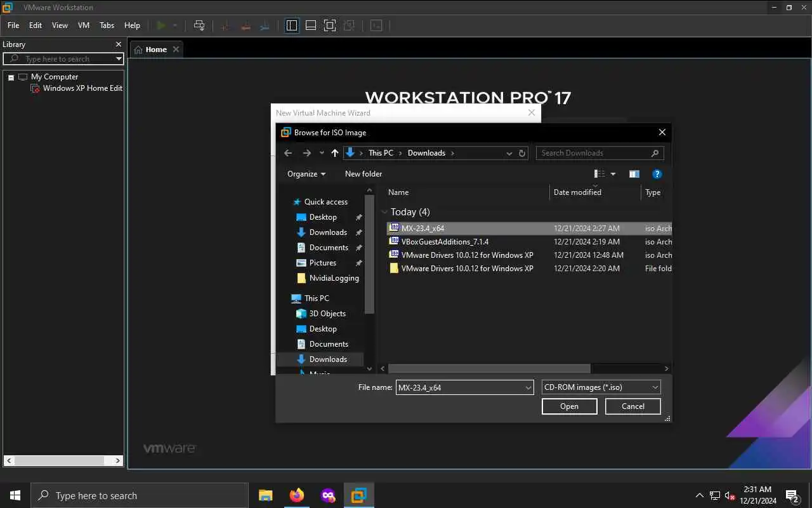Click the New folder button

[363, 174]
